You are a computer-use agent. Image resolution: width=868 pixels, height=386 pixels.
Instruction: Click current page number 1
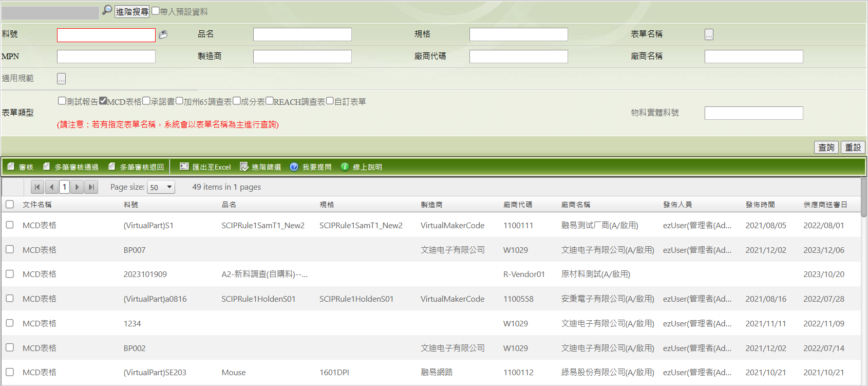click(x=64, y=187)
